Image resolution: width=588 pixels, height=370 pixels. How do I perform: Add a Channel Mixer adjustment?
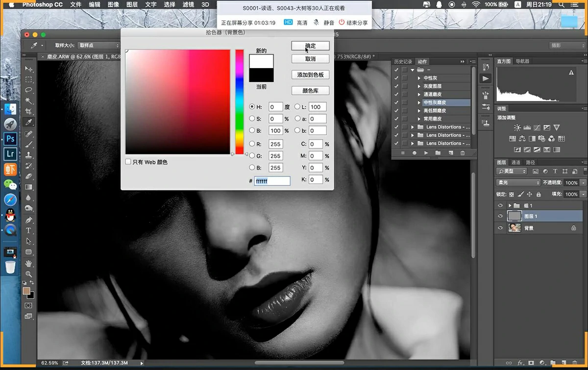pos(551,139)
